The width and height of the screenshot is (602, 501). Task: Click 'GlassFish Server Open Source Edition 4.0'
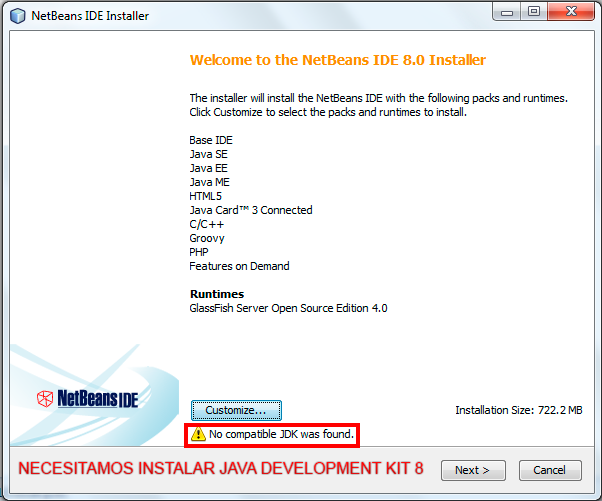(288, 308)
